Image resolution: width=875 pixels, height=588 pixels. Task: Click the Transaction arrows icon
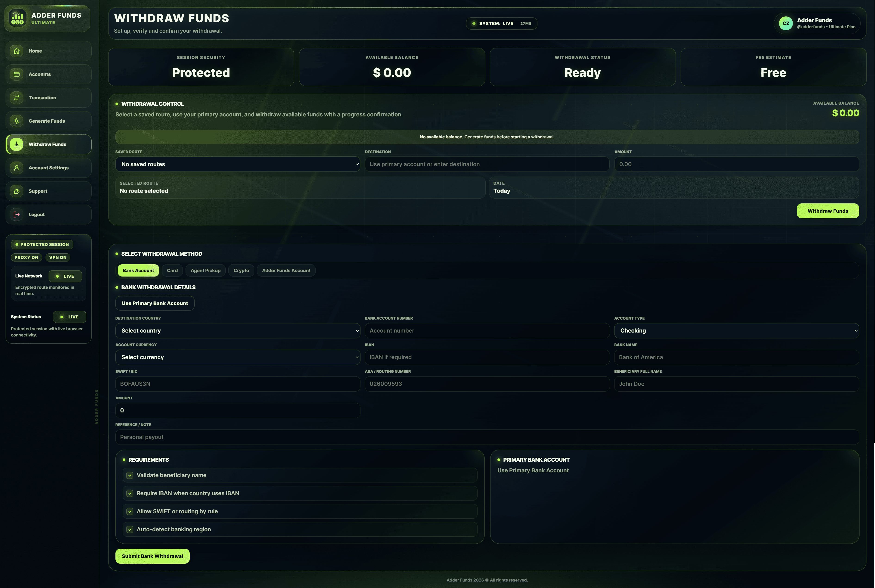16,97
